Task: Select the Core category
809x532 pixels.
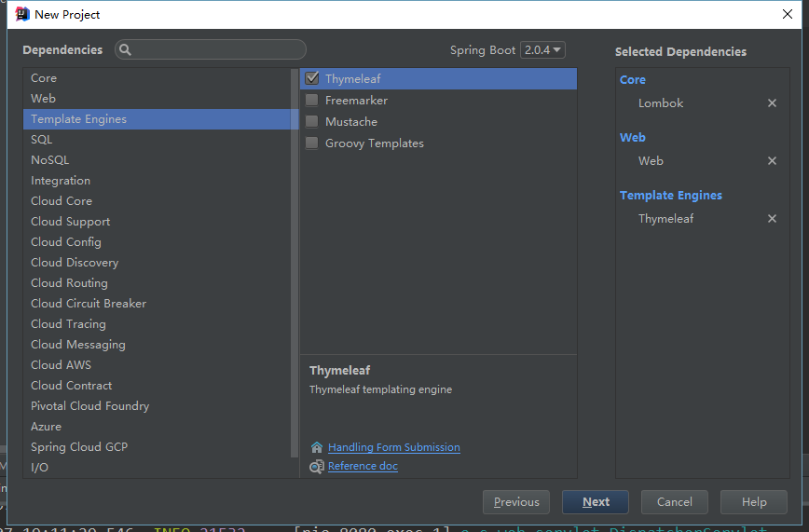Action: 157,78
